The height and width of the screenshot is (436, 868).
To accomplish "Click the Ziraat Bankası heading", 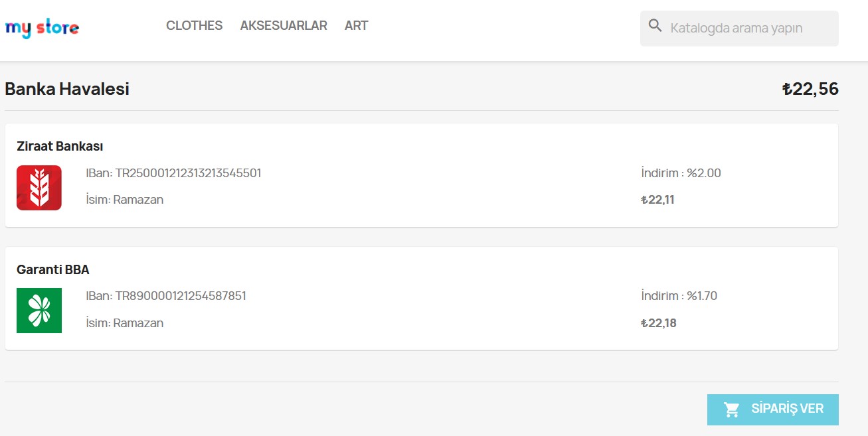I will pos(60,146).
